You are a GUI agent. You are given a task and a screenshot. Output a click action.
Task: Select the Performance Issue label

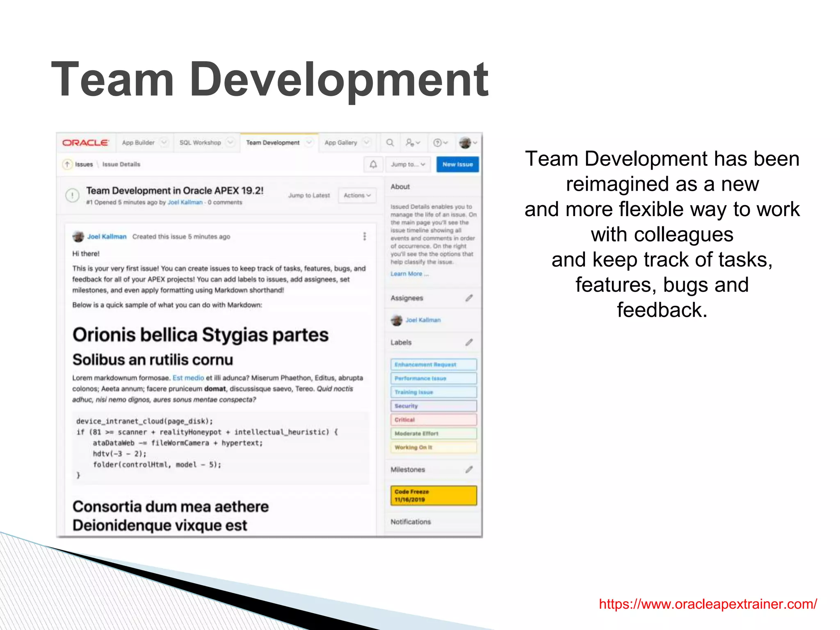434,378
